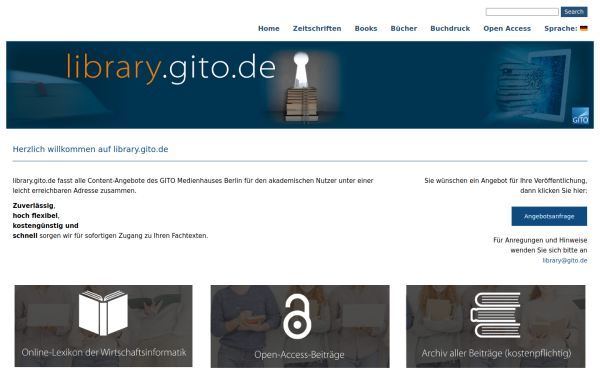Click the library.gito.de banner title
Image resolution: width=600 pixels, height=375 pixels.
(171, 68)
